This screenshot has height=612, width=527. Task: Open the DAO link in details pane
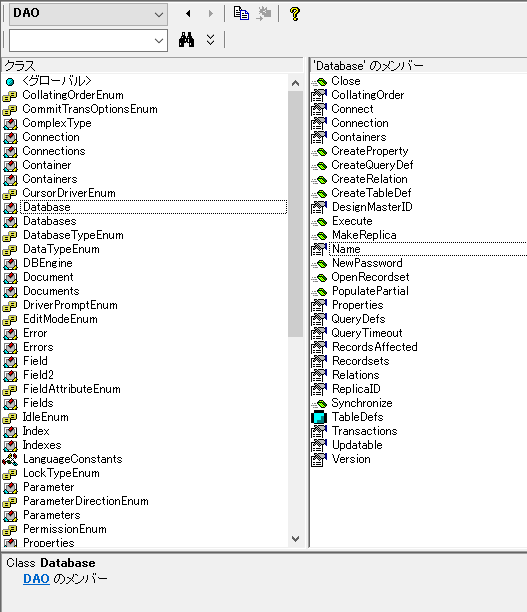36,579
